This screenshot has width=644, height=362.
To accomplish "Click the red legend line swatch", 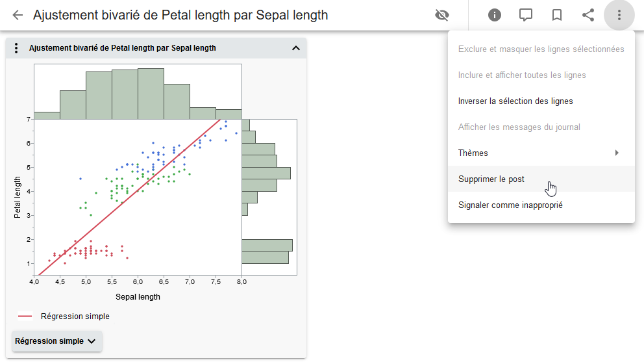I will pyautogui.click(x=25, y=317).
